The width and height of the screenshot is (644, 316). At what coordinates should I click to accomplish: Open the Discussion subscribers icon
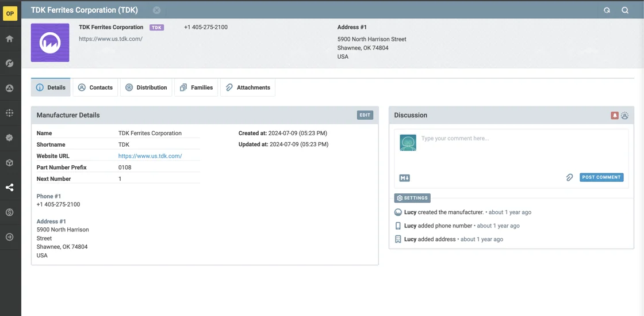click(x=625, y=116)
